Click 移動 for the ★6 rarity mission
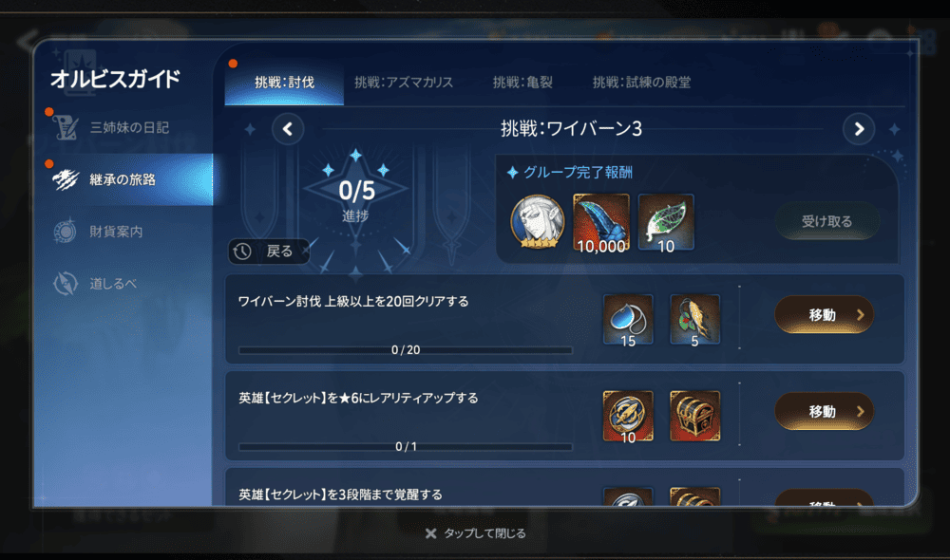The height and width of the screenshot is (560, 950). (824, 411)
